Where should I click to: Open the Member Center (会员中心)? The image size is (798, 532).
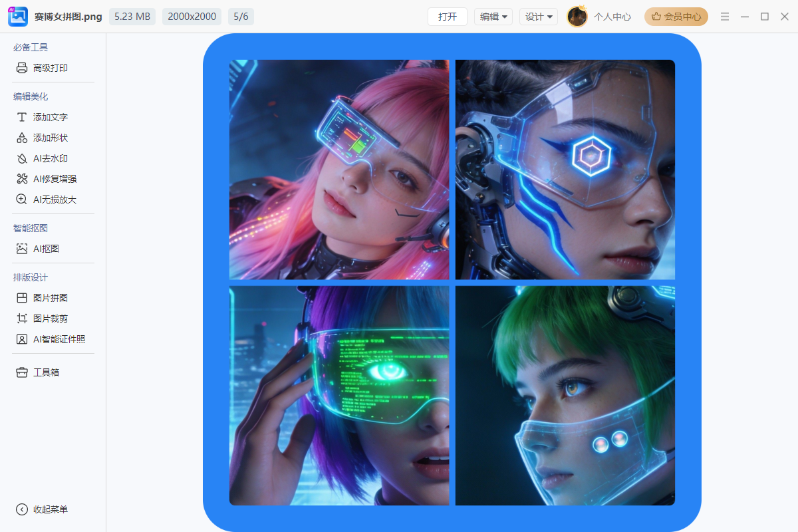point(676,17)
